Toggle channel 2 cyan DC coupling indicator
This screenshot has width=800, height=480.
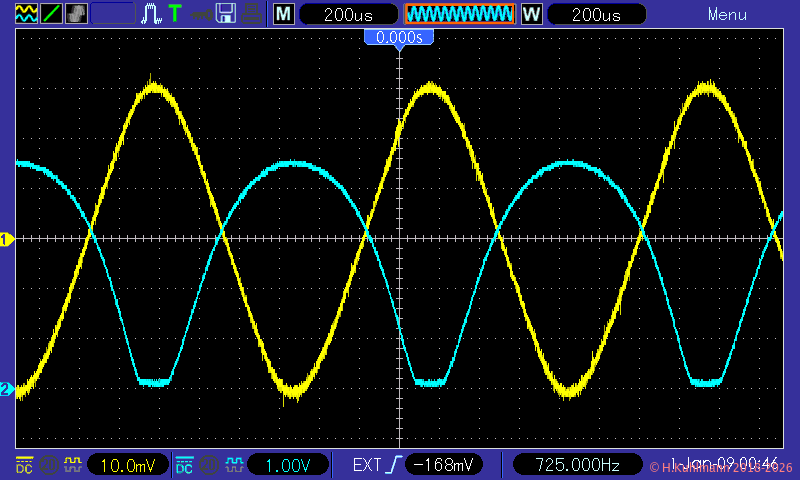pos(185,465)
